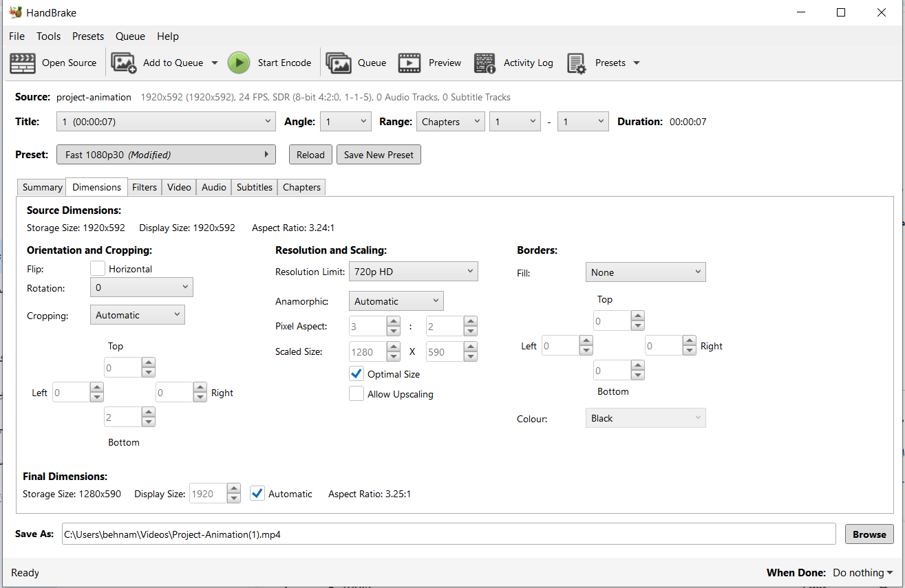Click the Open Source label
This screenshot has width=905, height=588.
pos(69,63)
